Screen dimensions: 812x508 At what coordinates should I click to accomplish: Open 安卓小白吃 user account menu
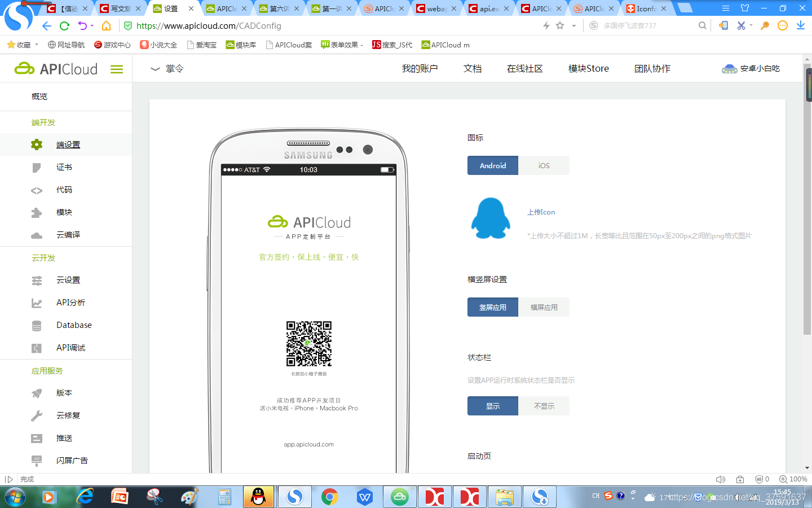(x=751, y=69)
